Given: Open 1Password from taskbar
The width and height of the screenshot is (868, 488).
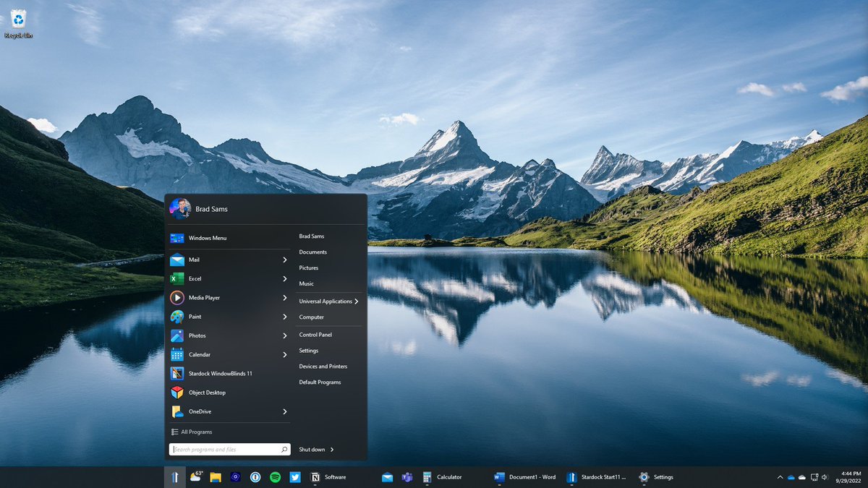Looking at the screenshot, I should (255, 477).
